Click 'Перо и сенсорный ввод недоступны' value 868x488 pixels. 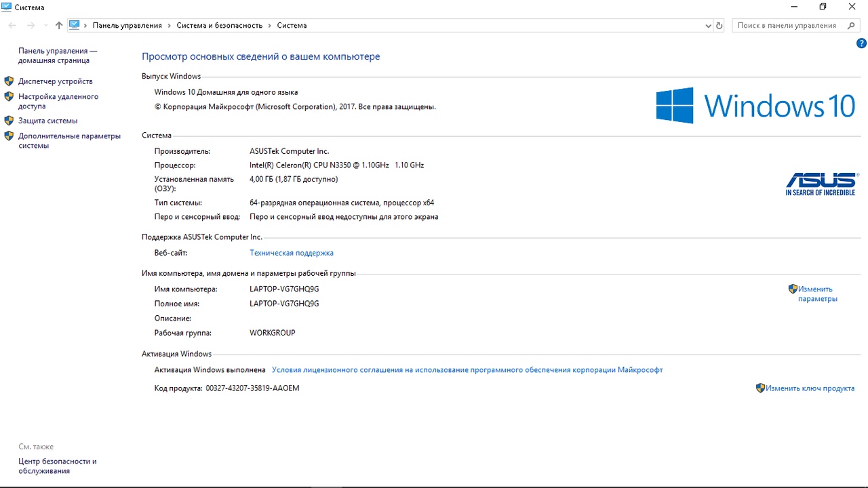[x=344, y=217]
